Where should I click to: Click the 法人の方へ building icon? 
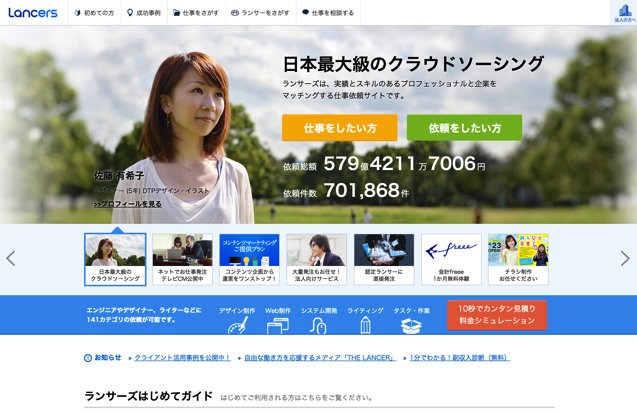(x=624, y=12)
